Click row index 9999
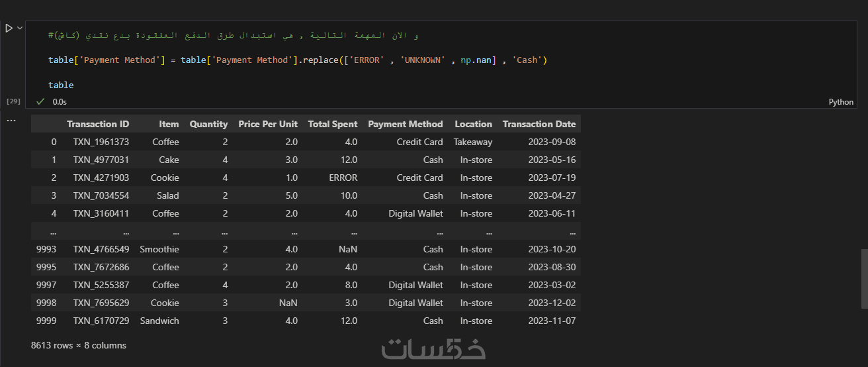The width and height of the screenshot is (868, 367). tap(46, 321)
